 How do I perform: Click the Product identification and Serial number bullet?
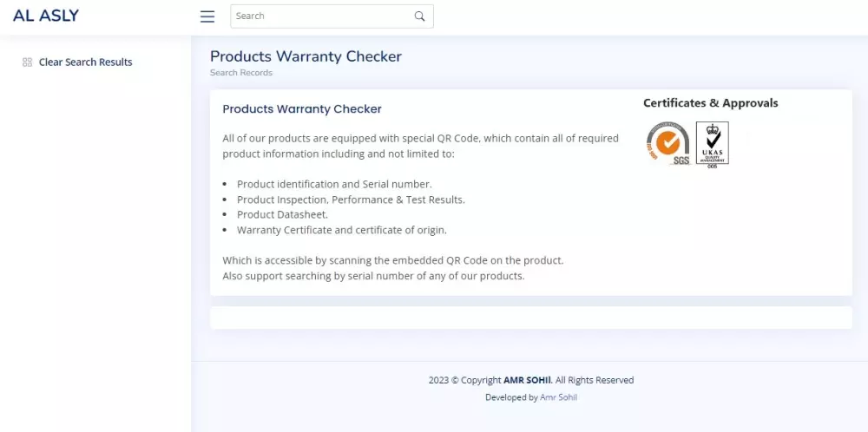pos(334,184)
